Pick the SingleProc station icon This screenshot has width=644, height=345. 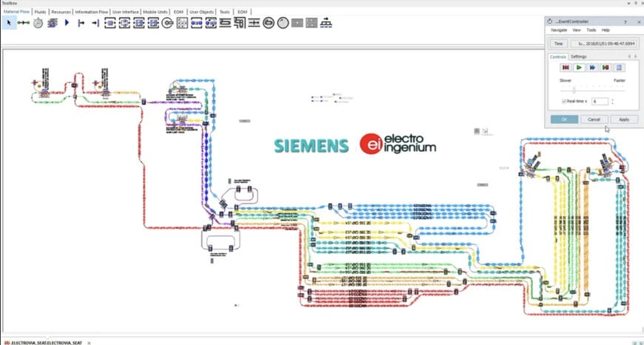pyautogui.click(x=110, y=23)
